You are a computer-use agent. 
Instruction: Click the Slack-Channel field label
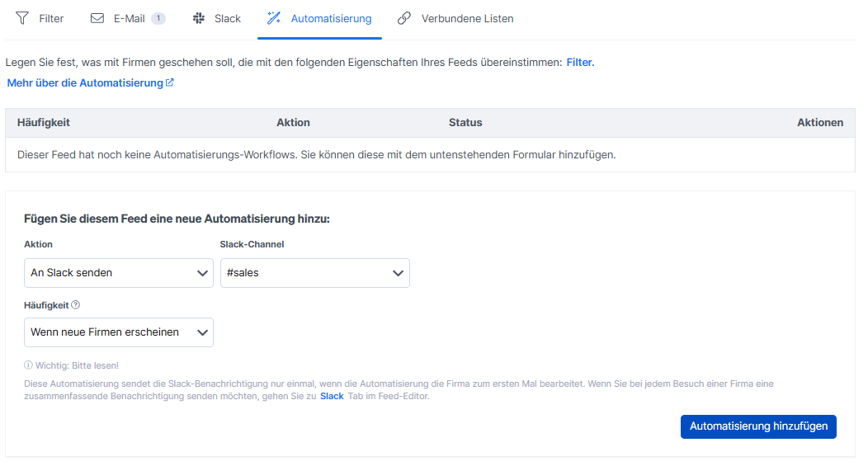tap(252, 244)
